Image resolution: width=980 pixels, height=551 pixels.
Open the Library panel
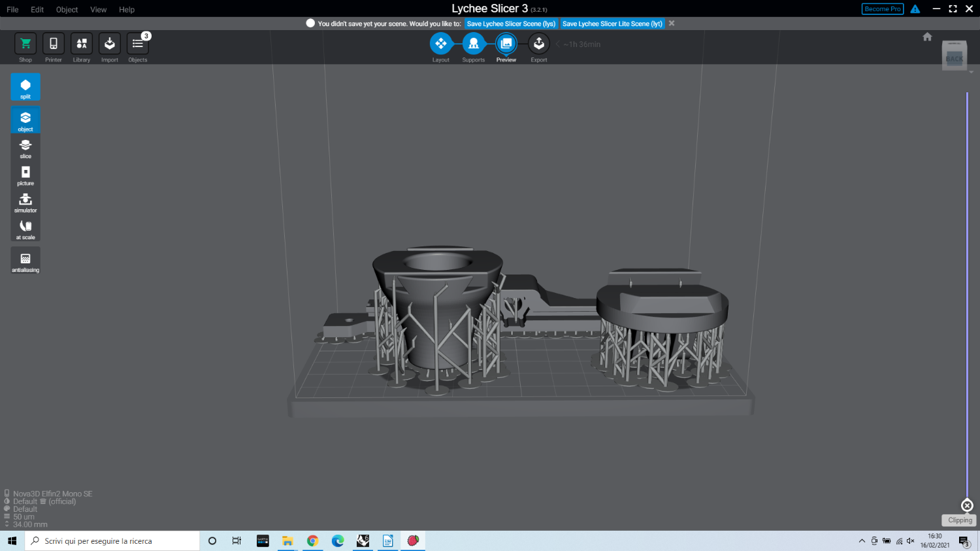[82, 44]
